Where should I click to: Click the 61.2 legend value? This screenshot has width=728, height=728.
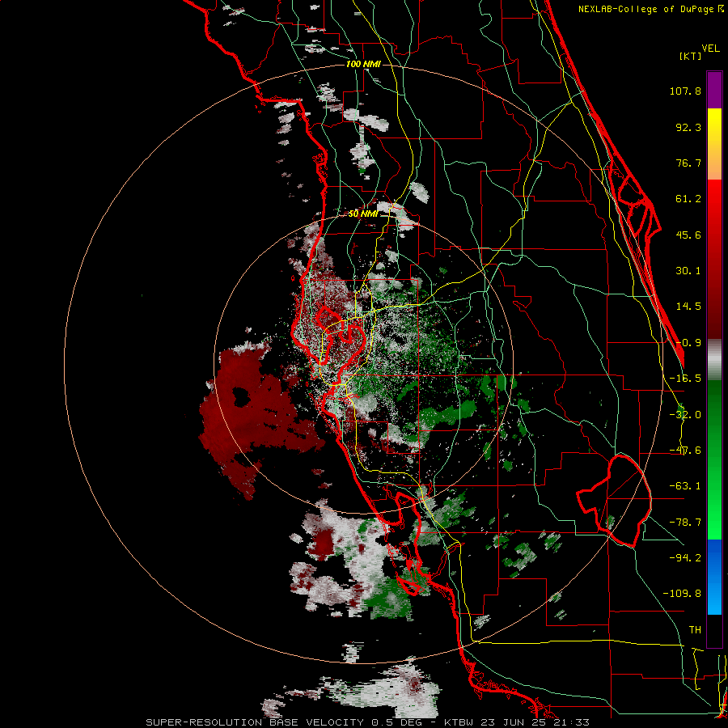point(688,199)
